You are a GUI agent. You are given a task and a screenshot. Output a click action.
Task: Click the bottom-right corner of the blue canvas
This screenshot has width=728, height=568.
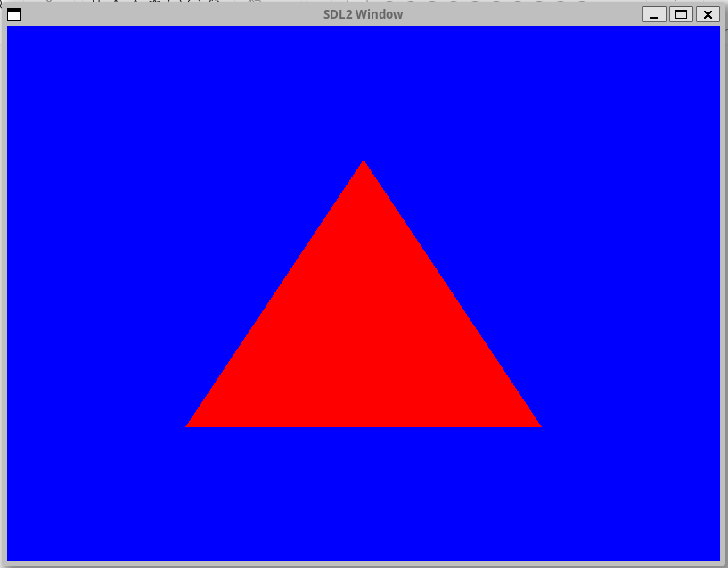pyautogui.click(x=716, y=558)
